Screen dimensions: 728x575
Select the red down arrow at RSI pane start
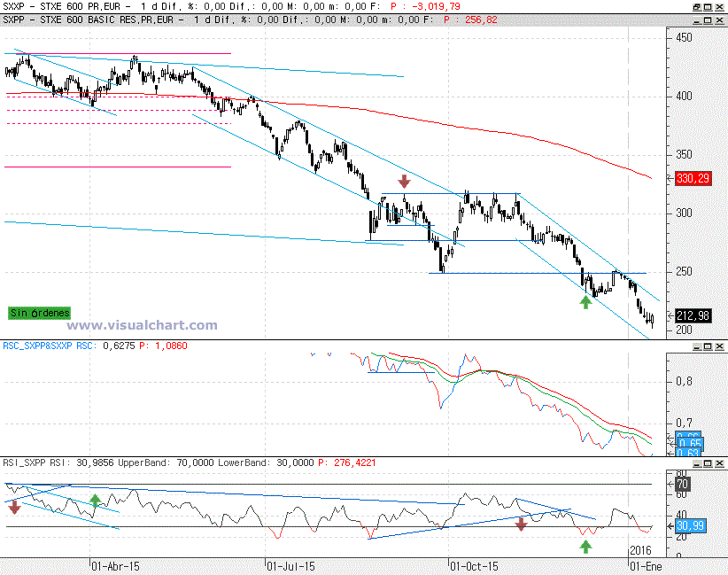tap(14, 507)
